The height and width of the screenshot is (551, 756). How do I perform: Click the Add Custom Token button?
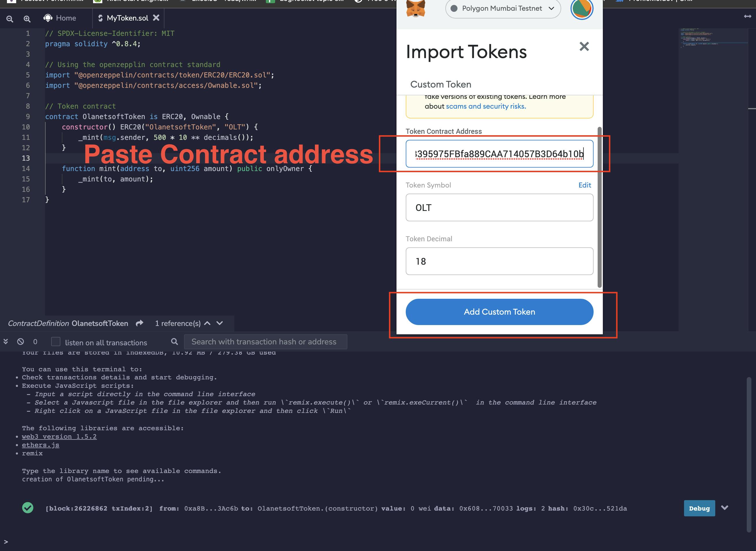(499, 311)
